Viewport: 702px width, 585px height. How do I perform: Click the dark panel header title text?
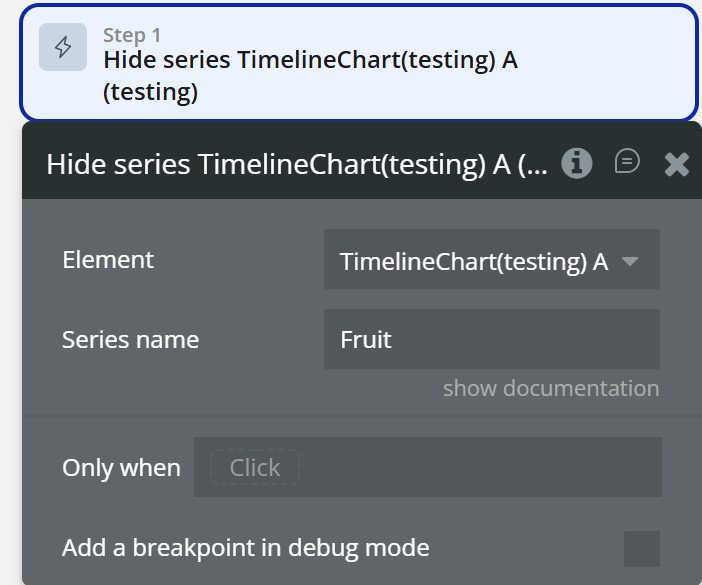(x=296, y=164)
